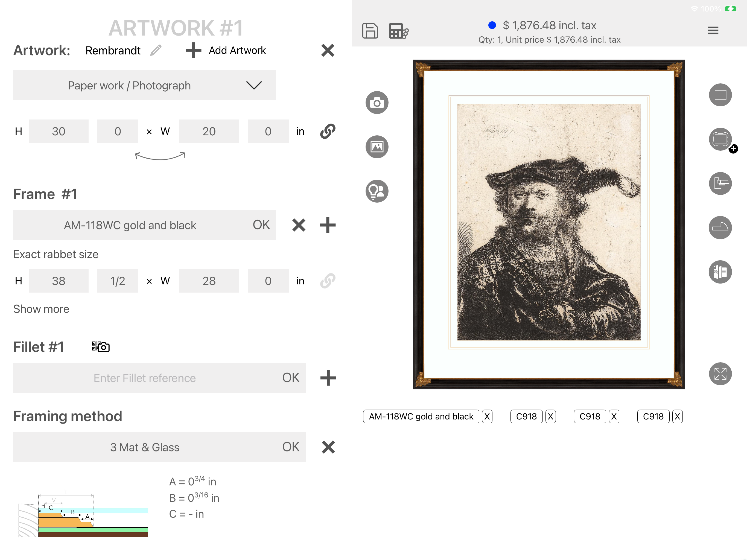Click Show more under rabbet size
The image size is (747, 560).
click(41, 309)
